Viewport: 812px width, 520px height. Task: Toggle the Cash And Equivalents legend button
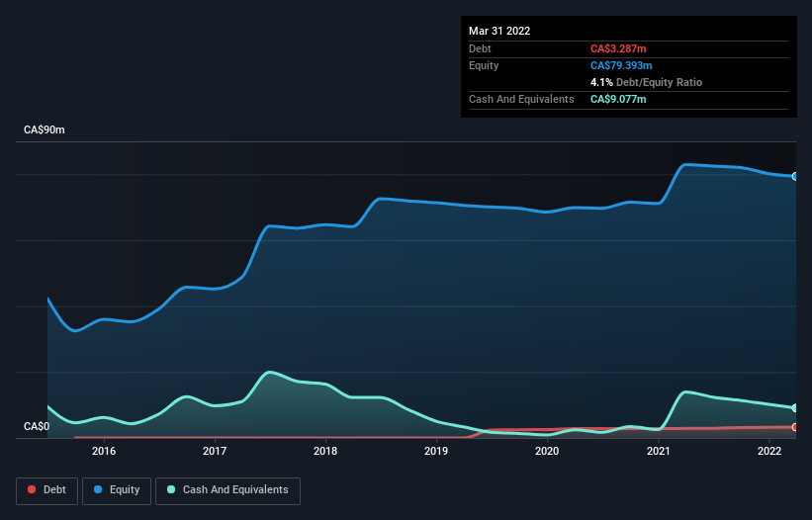[227, 490]
